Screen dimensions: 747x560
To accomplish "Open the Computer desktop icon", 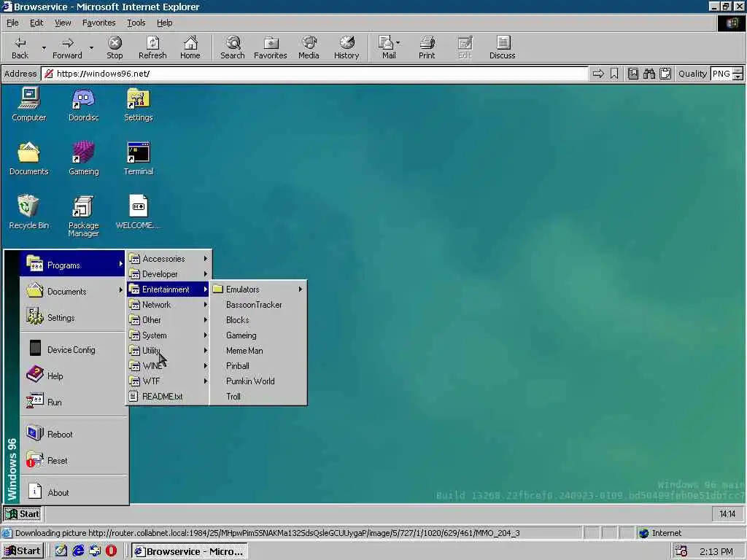I will pyautogui.click(x=29, y=105).
